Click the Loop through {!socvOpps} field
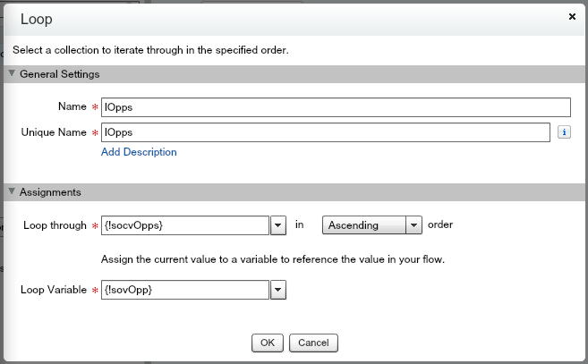The width and height of the screenshot is (588, 364). [184, 225]
